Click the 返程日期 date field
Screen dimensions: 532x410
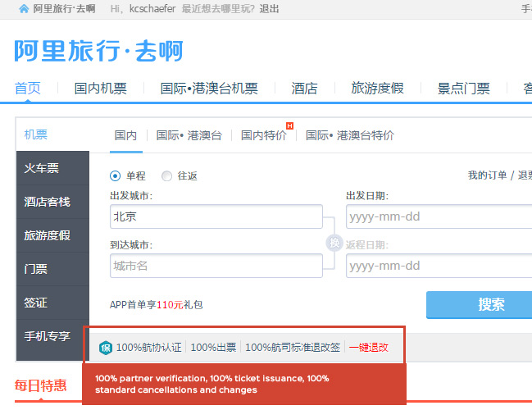[x=439, y=266]
